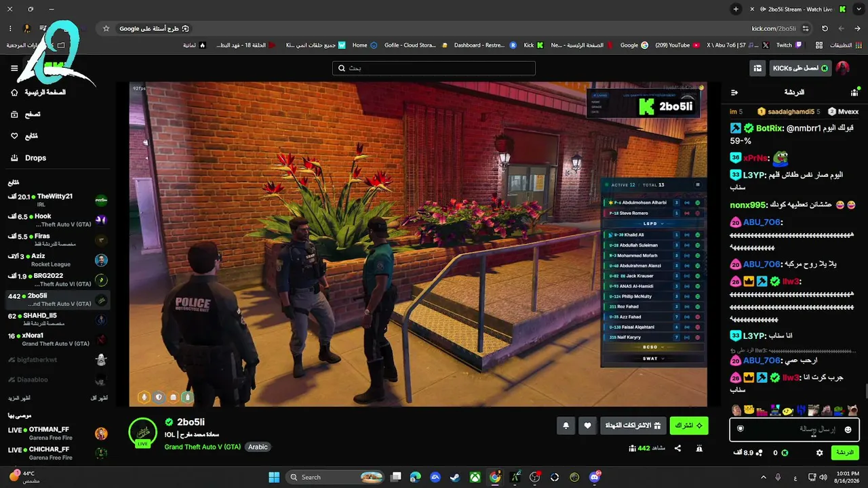Open the gift box icon in the top bar

click(757, 68)
